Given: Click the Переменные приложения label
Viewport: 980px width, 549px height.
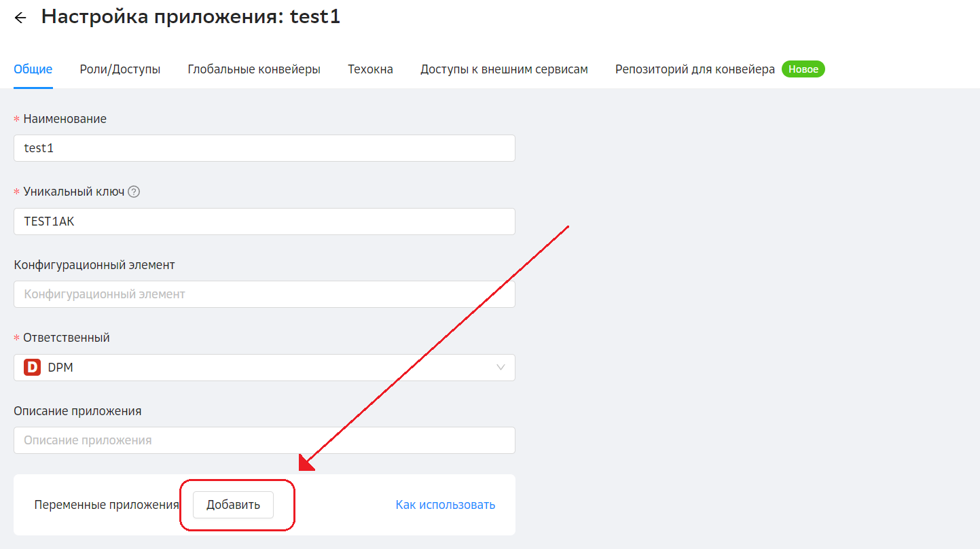Looking at the screenshot, I should pos(107,505).
